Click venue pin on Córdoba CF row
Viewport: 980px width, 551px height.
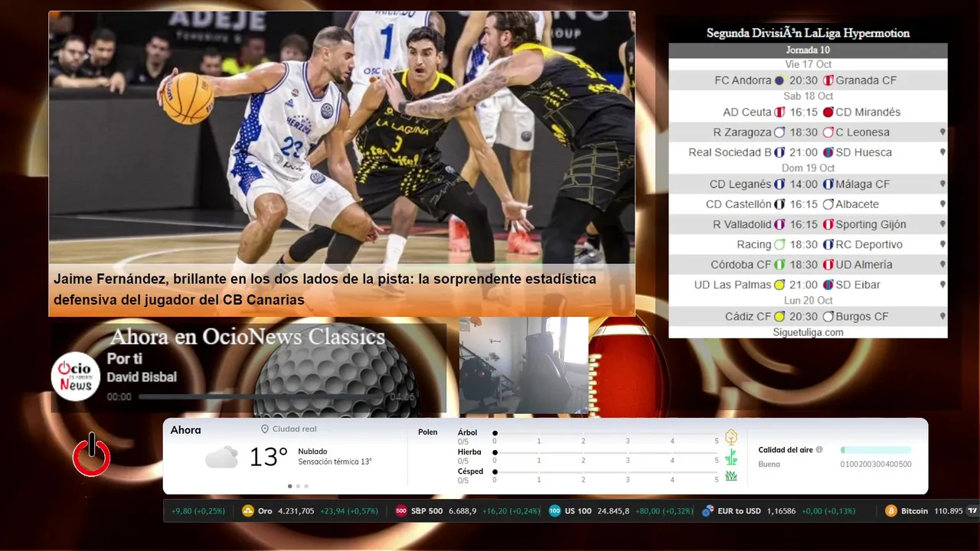tap(942, 265)
